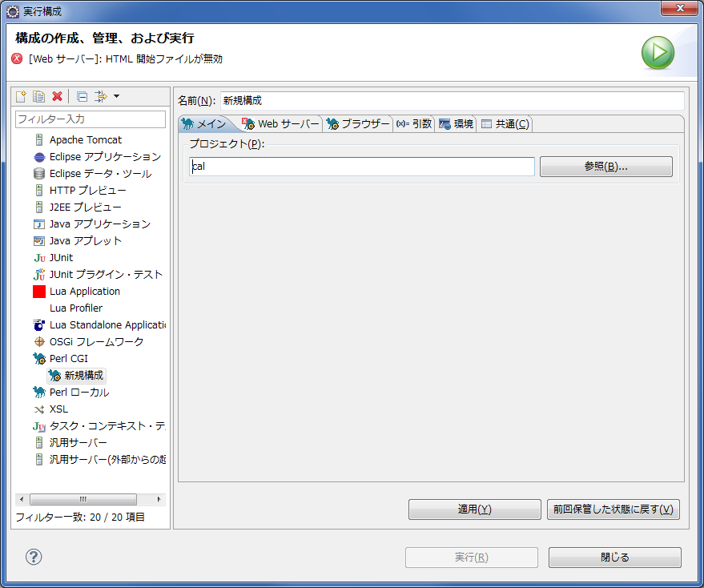Viewport: 704px width, 588px height.
Task: Click the scroll left arrow of the tree
Action: coord(22,500)
